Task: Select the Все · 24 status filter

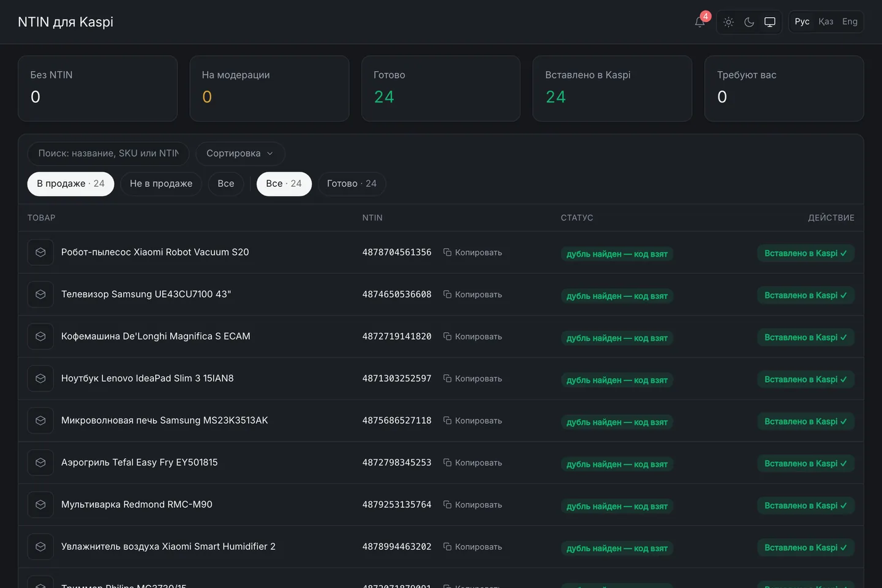Action: tap(284, 184)
